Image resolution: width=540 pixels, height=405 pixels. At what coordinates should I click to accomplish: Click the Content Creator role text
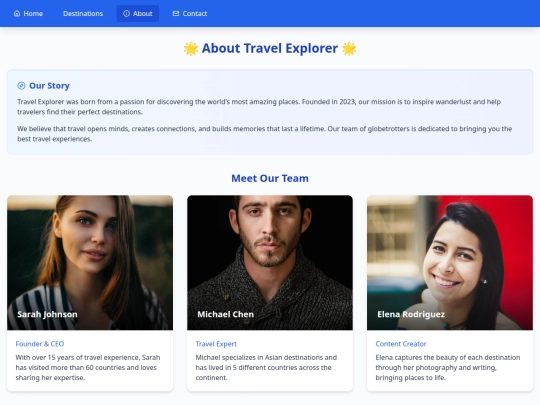tap(401, 344)
